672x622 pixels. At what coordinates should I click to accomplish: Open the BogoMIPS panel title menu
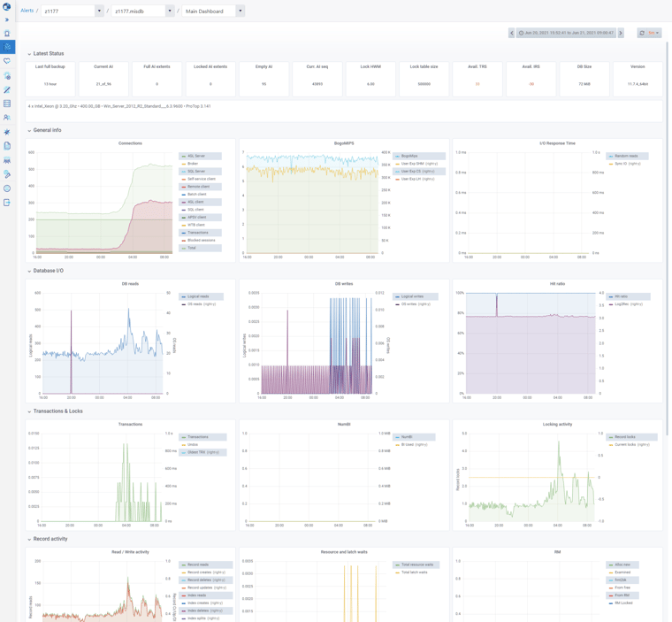click(x=344, y=143)
